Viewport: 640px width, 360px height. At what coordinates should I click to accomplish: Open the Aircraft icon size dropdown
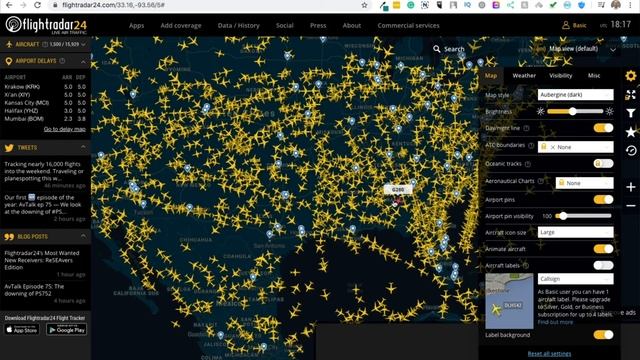point(576,232)
